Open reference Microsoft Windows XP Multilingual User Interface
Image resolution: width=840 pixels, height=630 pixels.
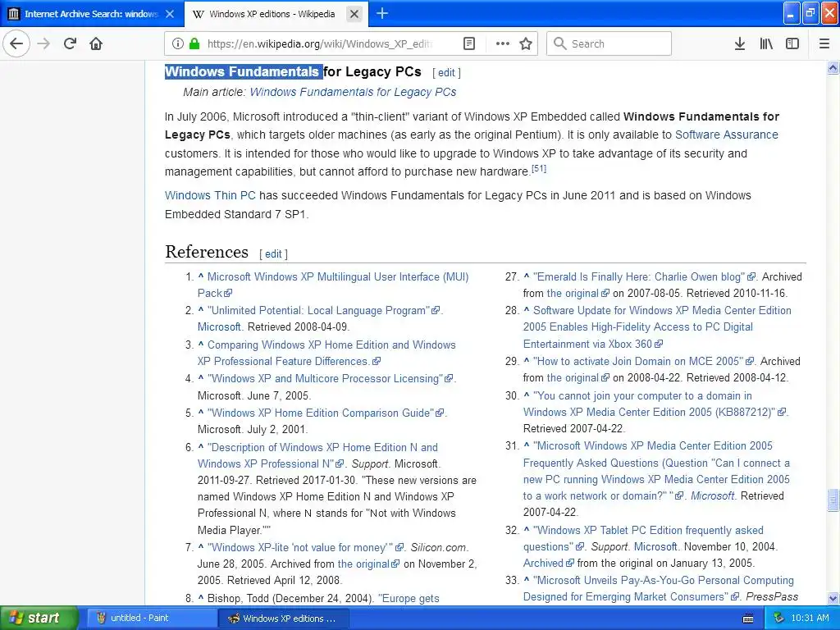click(337, 277)
